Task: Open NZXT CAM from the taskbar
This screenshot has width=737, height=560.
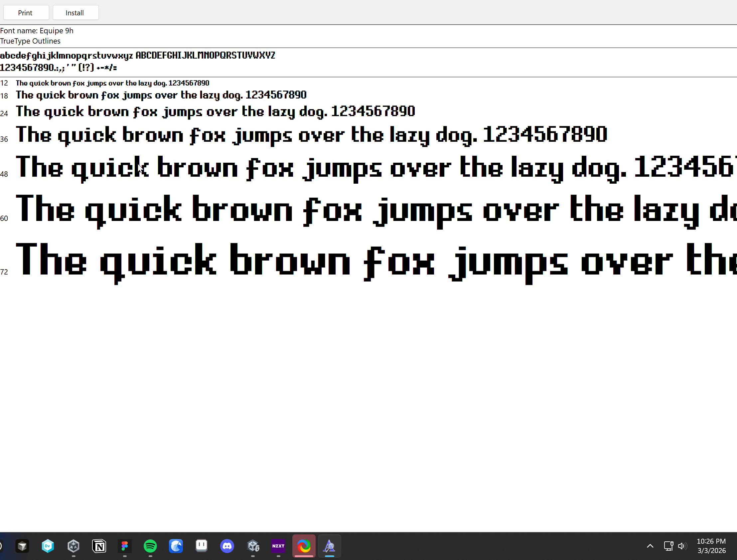Action: click(x=278, y=546)
